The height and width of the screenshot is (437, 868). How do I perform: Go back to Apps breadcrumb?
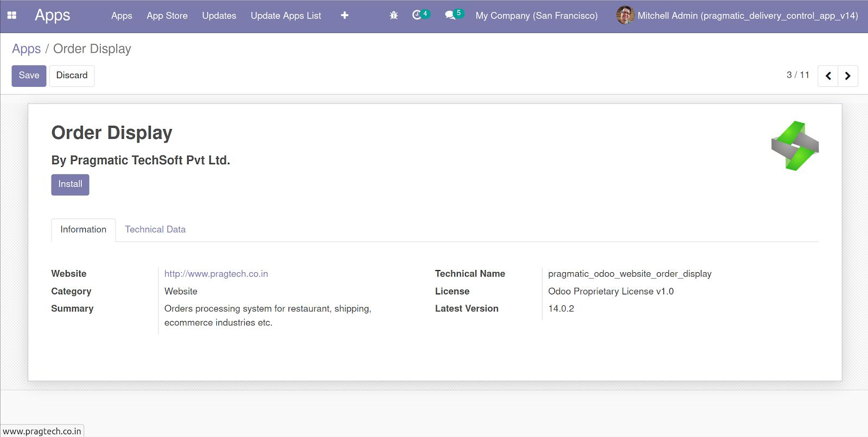tap(26, 49)
